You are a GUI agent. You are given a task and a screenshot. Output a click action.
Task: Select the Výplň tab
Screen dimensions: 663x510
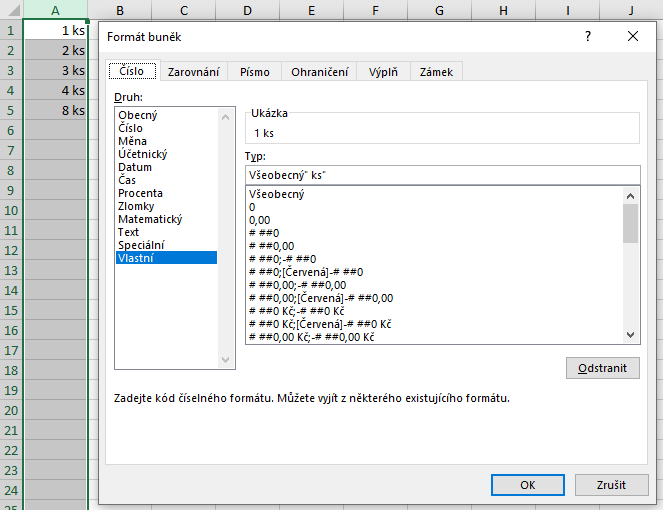point(385,72)
